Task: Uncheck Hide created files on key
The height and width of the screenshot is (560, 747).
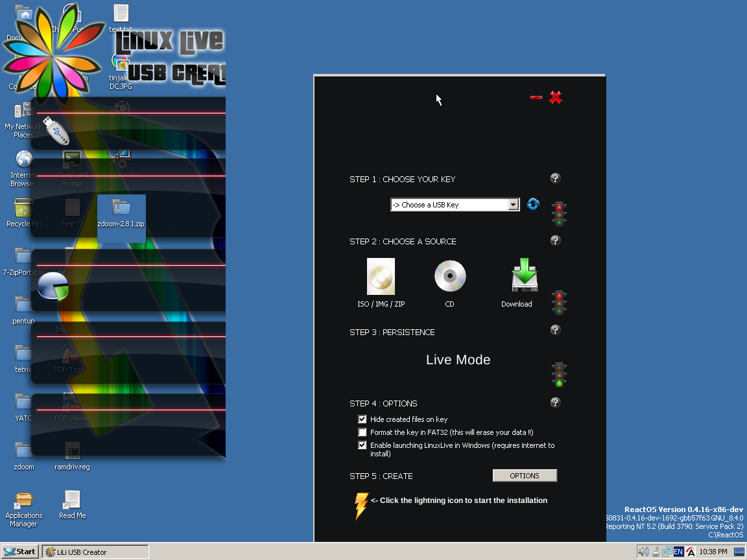Action: [362, 419]
